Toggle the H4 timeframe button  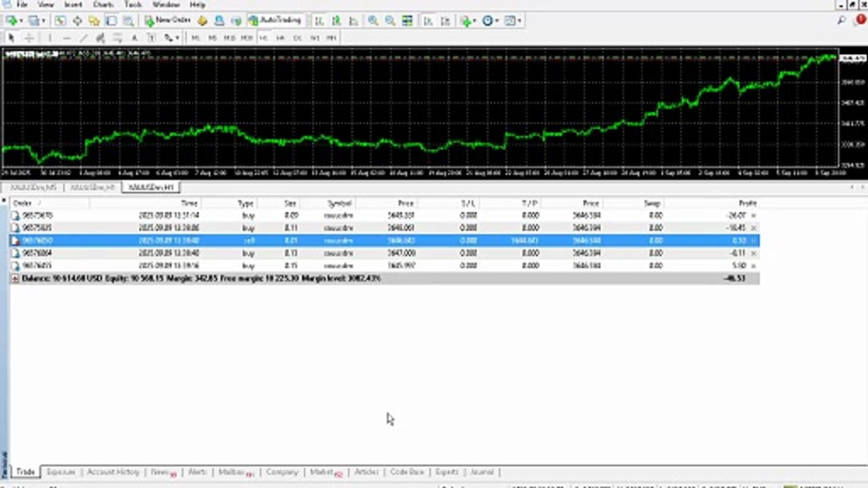click(x=280, y=38)
